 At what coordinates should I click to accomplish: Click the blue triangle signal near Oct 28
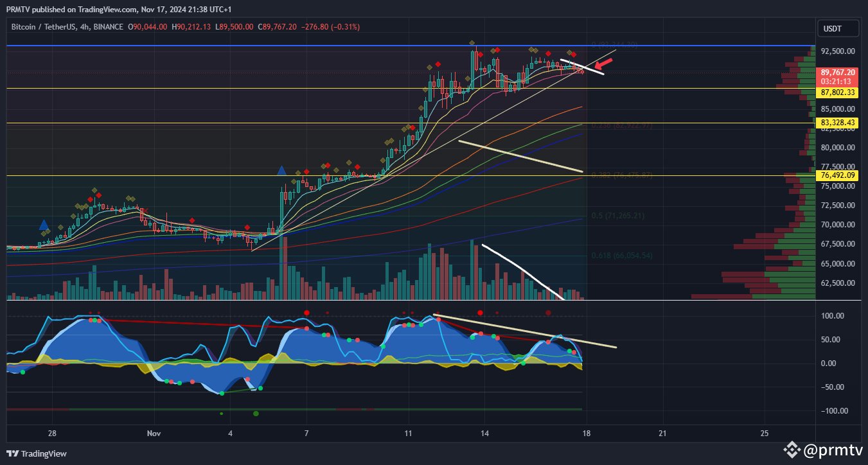point(43,225)
